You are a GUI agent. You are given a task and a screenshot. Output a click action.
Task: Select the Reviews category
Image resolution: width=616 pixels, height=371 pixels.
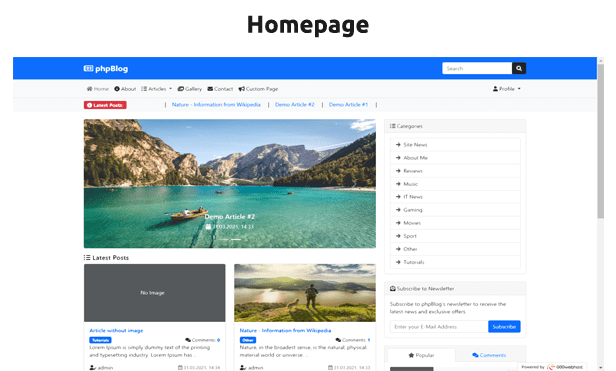tap(455, 171)
